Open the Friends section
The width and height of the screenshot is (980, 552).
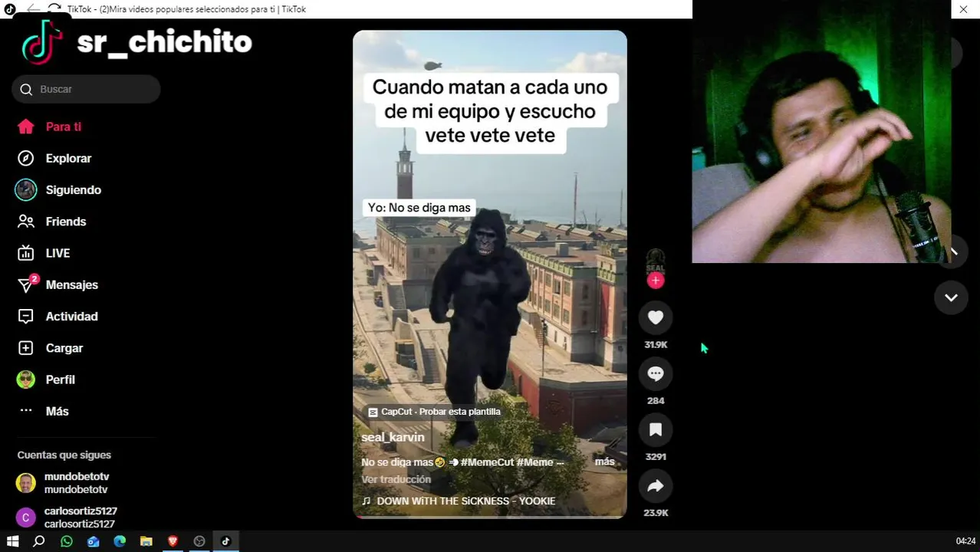(66, 222)
